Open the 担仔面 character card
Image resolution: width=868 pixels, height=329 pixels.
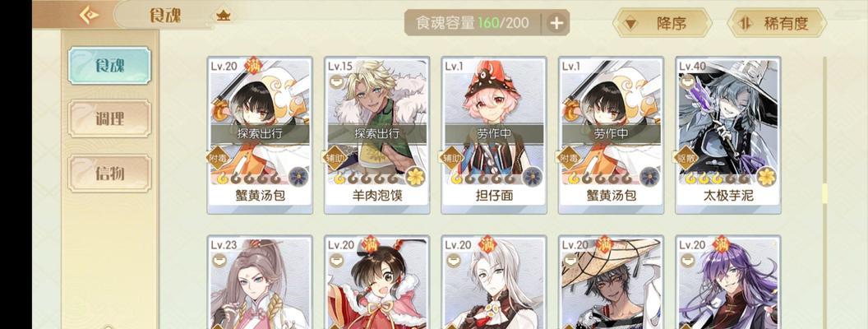tap(494, 135)
